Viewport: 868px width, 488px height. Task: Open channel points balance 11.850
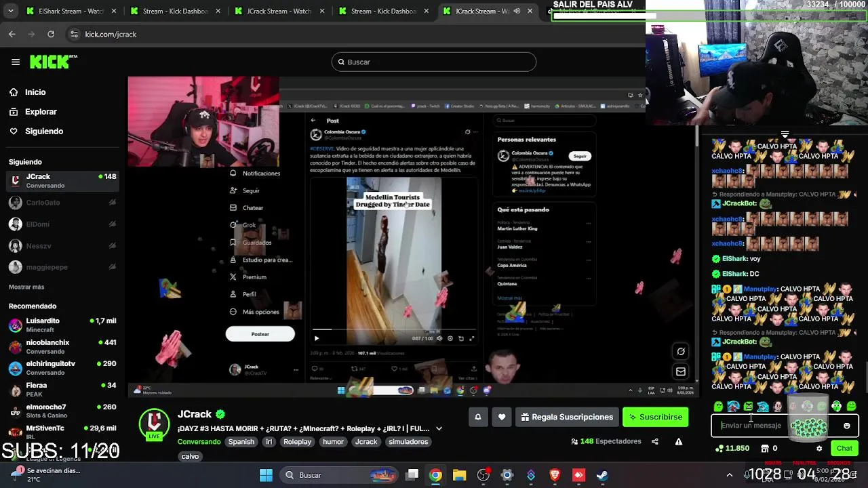click(x=732, y=448)
